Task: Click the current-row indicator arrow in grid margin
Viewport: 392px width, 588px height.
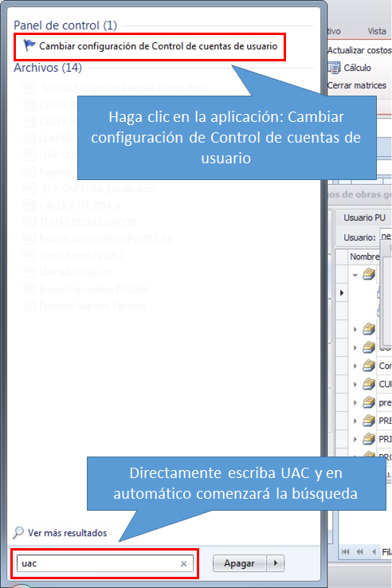Action: tap(341, 293)
